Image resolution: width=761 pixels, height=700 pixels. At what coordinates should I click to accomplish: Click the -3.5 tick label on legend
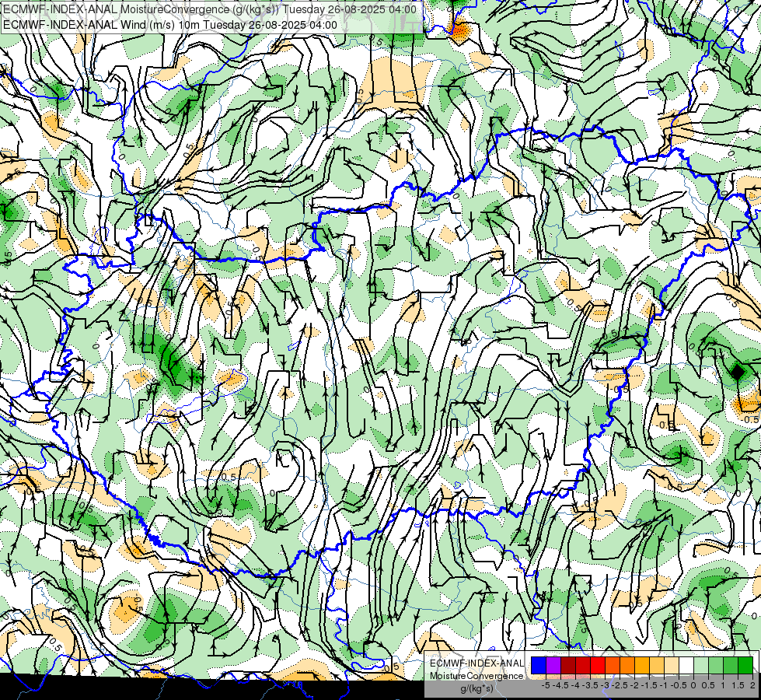590,685
